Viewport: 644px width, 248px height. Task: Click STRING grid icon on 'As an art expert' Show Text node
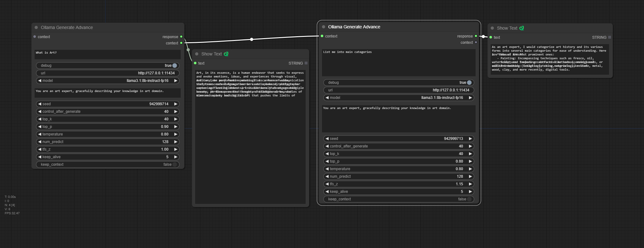click(x=609, y=37)
